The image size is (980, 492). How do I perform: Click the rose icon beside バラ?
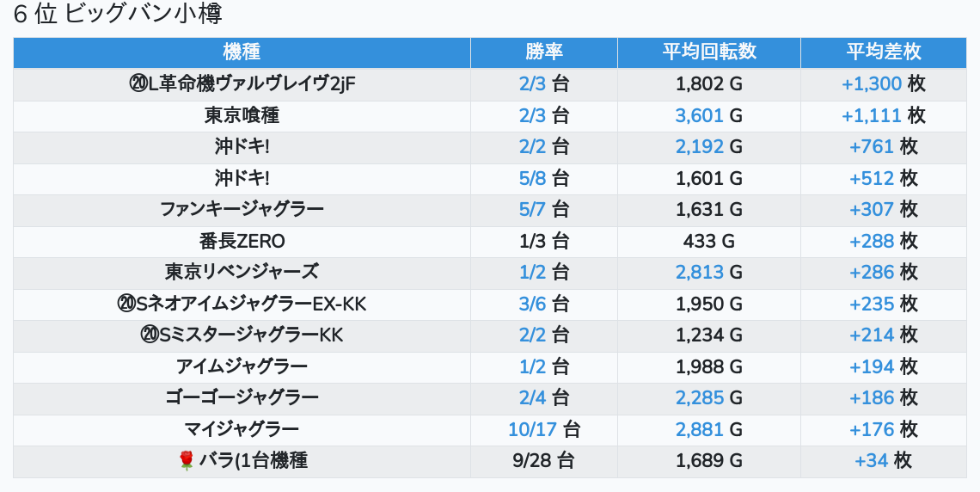187,461
